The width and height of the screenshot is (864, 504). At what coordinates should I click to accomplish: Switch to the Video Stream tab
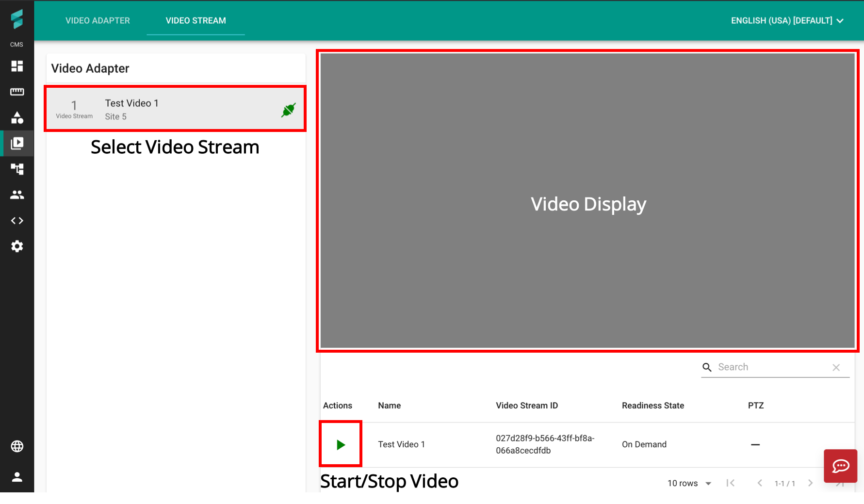pyautogui.click(x=196, y=20)
